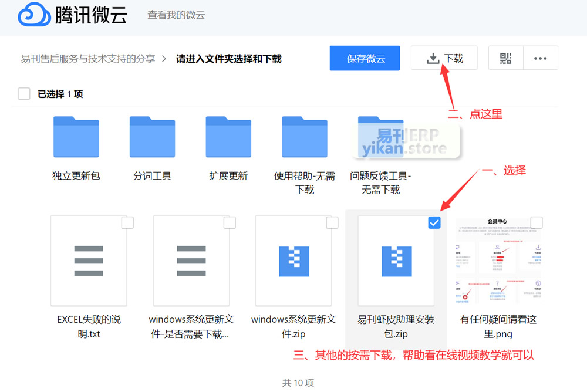This screenshot has width=587, height=392.
Task: Open the 有任何疑问请看这里.png thumbnail
Action: tap(498, 261)
